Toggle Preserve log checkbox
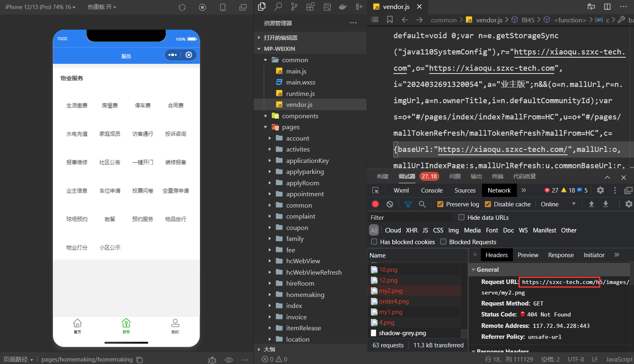The image size is (634, 364). point(440,204)
